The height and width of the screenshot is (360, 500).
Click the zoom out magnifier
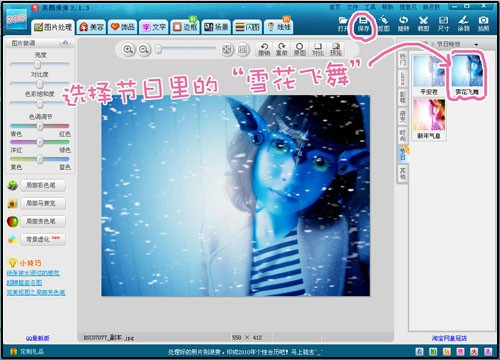tap(144, 50)
